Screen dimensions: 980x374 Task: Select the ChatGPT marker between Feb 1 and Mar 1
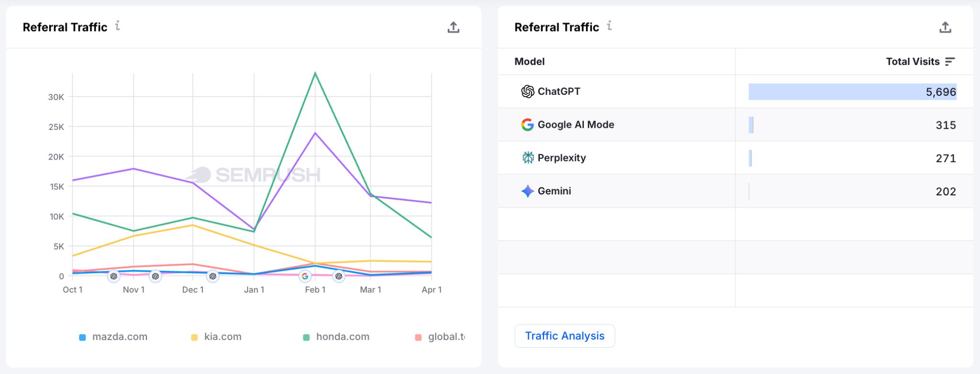coord(339,276)
